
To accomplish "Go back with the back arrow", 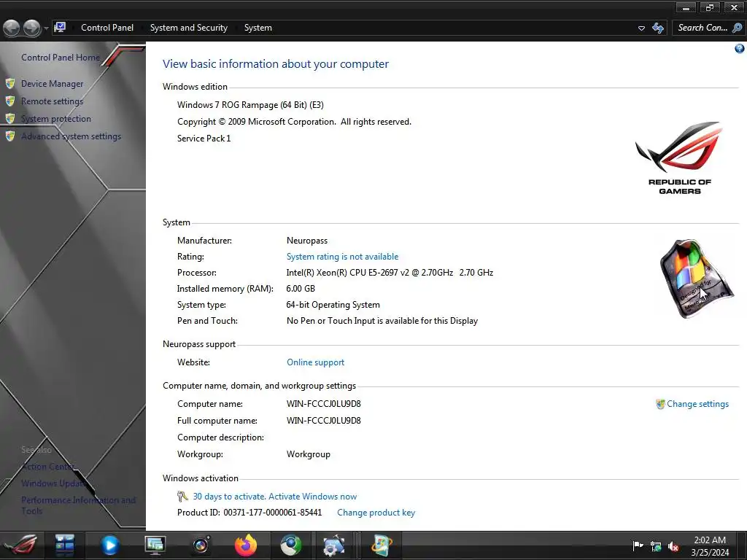I will coord(12,28).
